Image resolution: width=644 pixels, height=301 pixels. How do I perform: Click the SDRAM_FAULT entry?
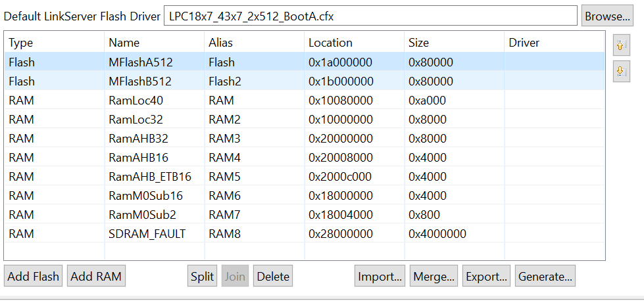[x=147, y=234]
